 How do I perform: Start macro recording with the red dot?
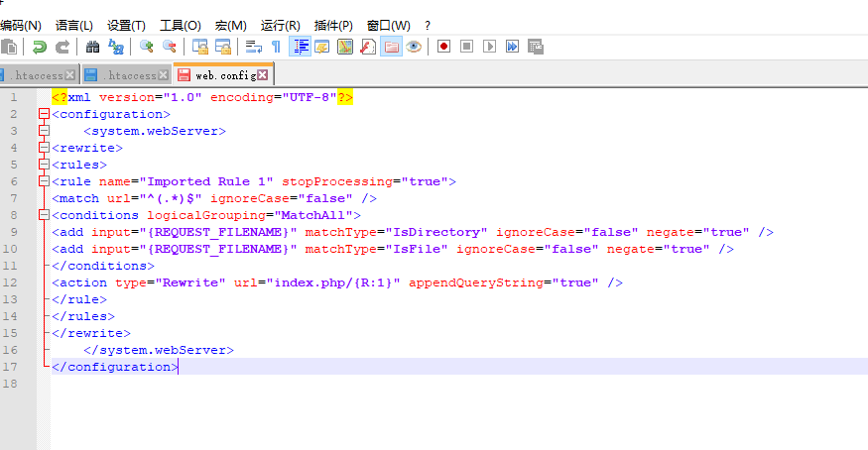444,47
